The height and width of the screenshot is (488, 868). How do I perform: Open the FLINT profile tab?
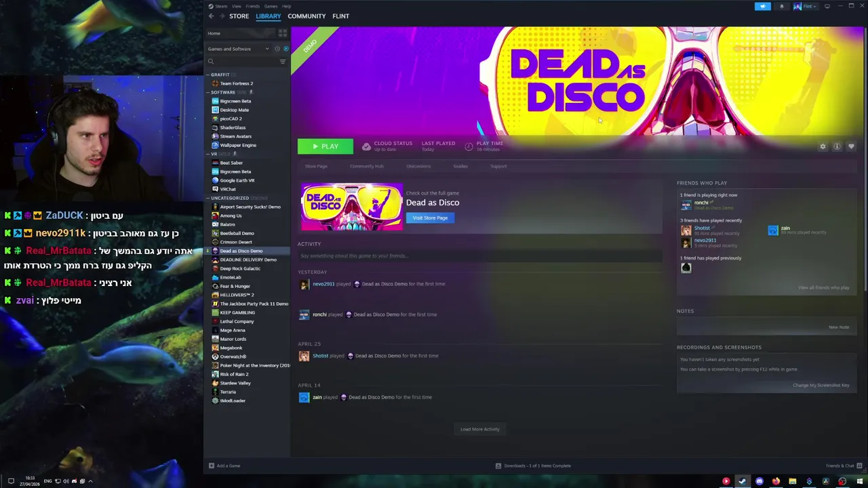pyautogui.click(x=341, y=16)
